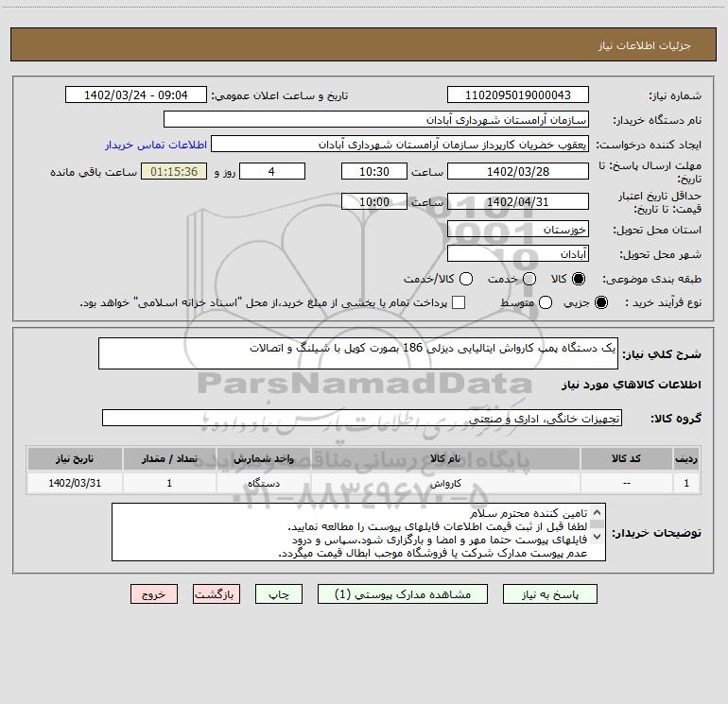
Task: Click the validity time field 10:00
Action: pyautogui.click(x=374, y=201)
